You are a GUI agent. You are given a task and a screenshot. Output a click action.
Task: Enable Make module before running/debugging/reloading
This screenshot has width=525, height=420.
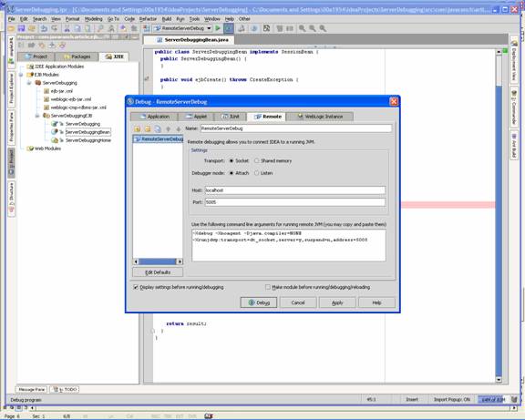[x=268, y=287]
